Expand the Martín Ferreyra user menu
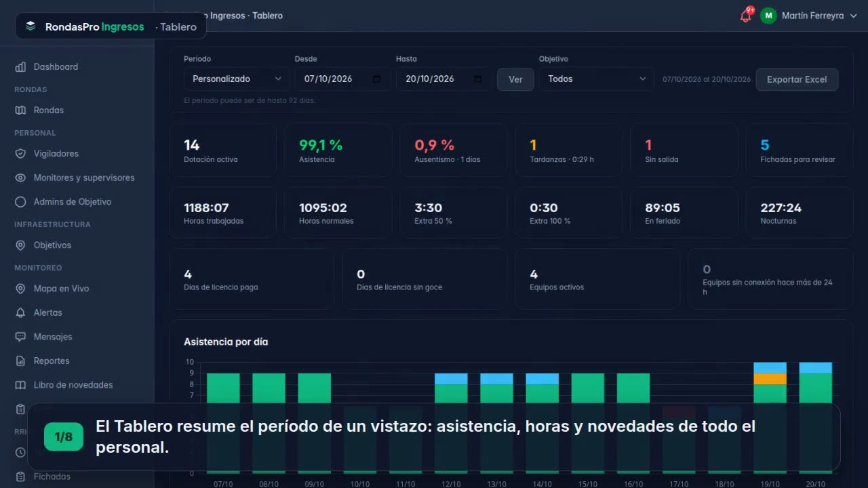This screenshot has height=488, width=868. tap(808, 16)
